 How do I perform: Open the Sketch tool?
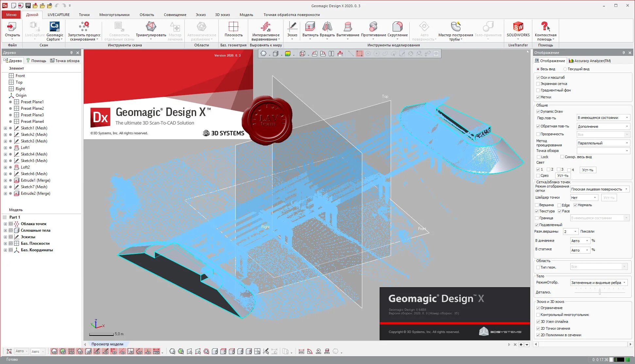[x=292, y=27]
